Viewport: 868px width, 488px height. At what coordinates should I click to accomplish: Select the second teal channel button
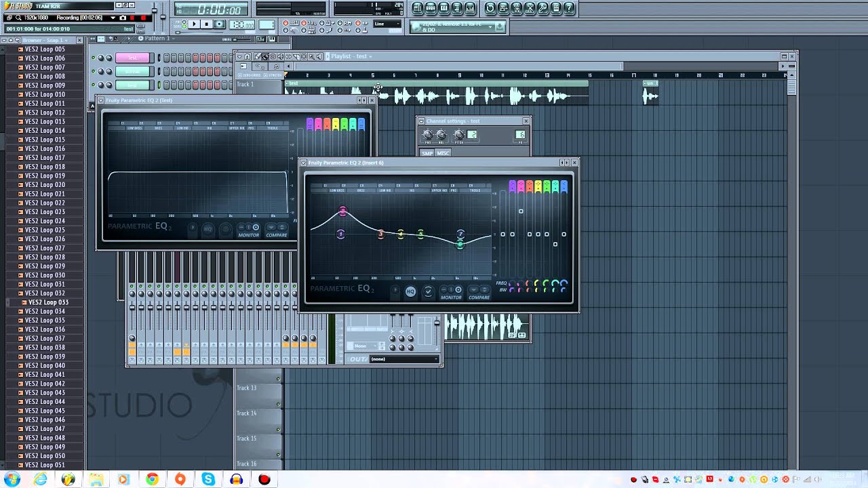(132, 71)
